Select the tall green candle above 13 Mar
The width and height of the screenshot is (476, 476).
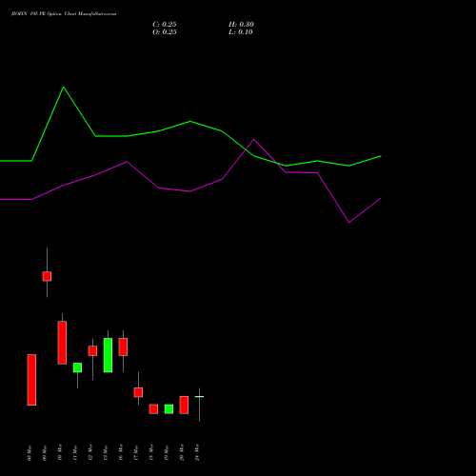108,355
